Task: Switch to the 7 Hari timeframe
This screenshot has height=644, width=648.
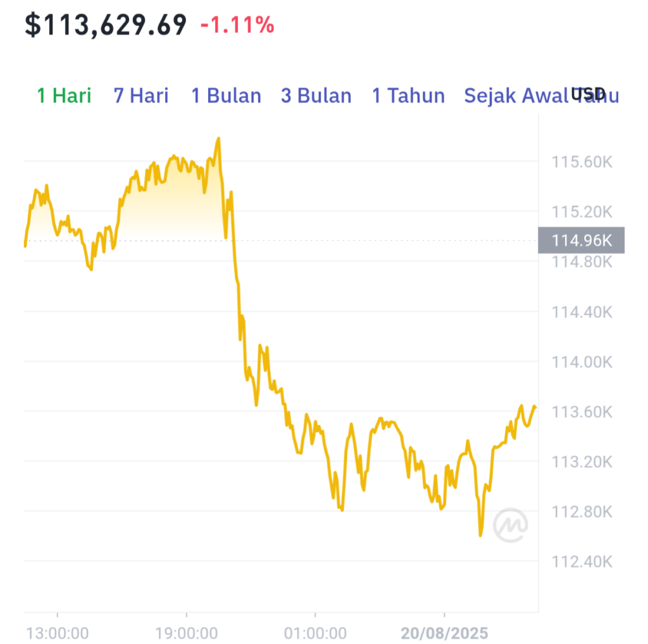Action: pos(141,96)
